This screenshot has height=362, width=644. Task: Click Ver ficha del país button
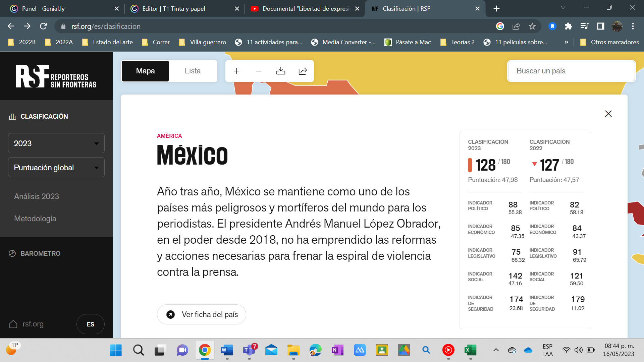[202, 314]
